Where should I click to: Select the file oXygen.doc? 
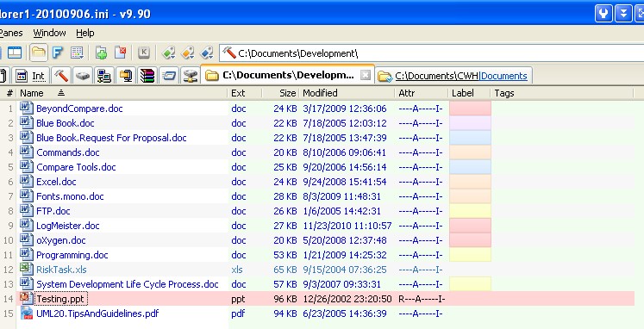click(61, 240)
